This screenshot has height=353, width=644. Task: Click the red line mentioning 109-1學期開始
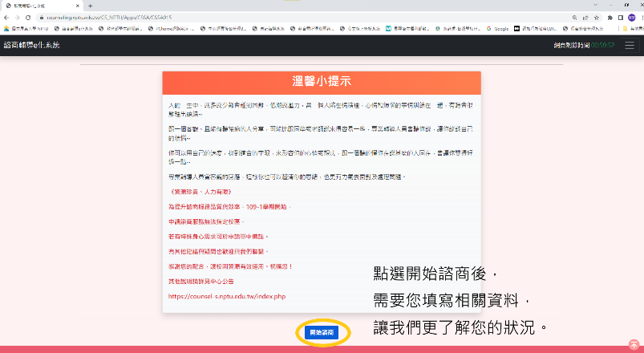(x=229, y=207)
